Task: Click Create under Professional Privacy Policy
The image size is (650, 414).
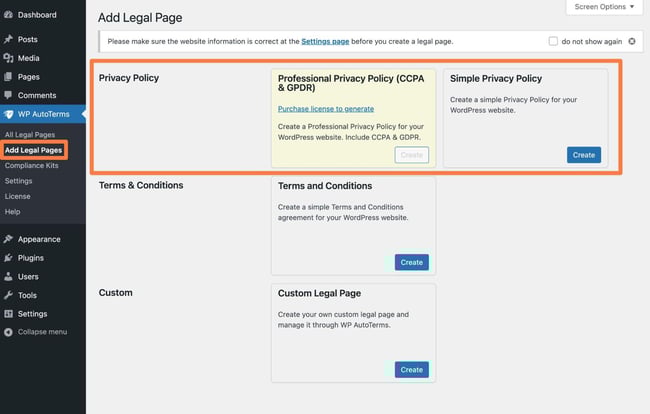Action: click(x=412, y=155)
